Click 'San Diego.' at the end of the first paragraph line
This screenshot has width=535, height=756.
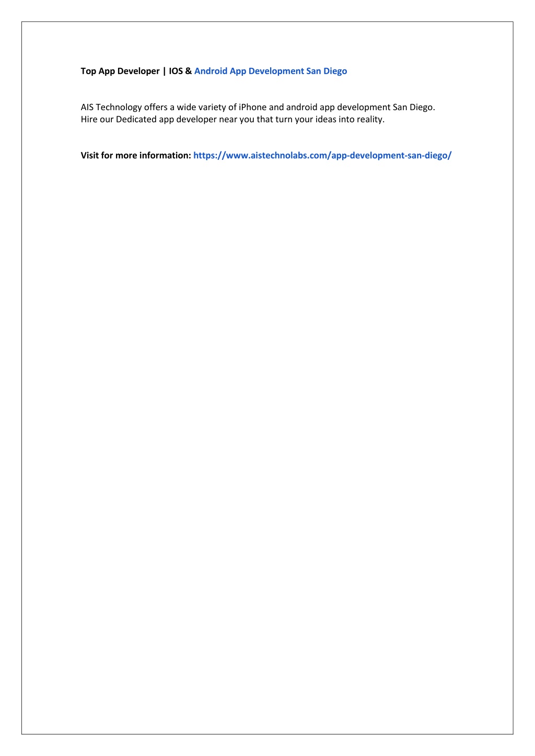pos(414,107)
